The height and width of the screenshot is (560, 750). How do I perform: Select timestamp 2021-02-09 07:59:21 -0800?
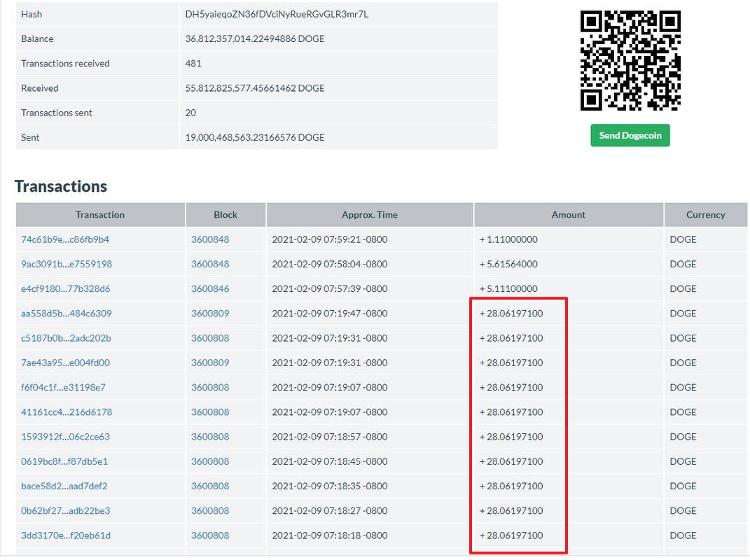330,239
